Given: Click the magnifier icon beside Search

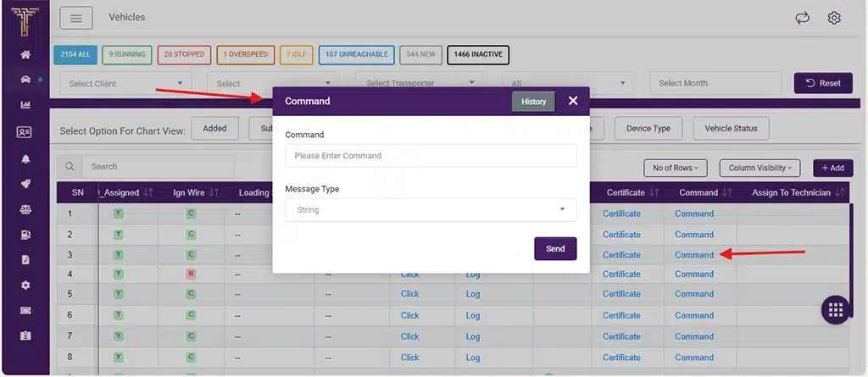Looking at the screenshot, I should coord(70,166).
